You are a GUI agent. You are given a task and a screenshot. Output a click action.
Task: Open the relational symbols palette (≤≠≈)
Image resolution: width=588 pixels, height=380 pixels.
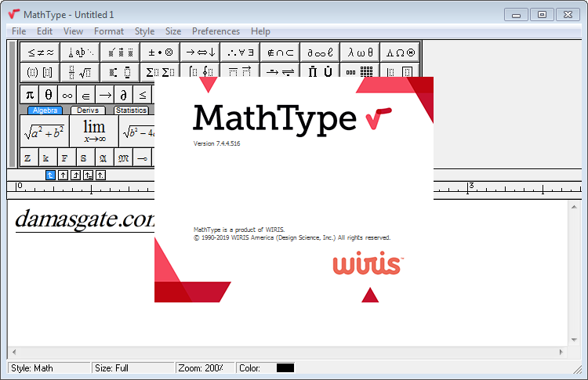tap(42, 52)
